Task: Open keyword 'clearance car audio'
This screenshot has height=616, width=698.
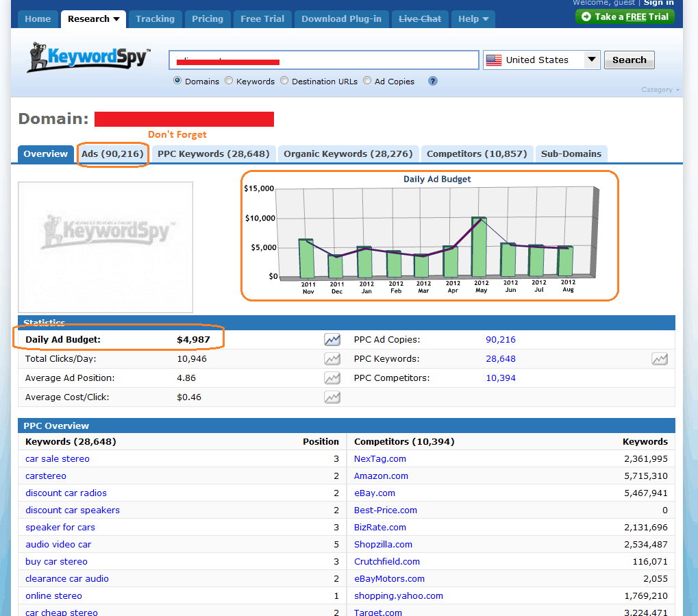Action: click(67, 579)
